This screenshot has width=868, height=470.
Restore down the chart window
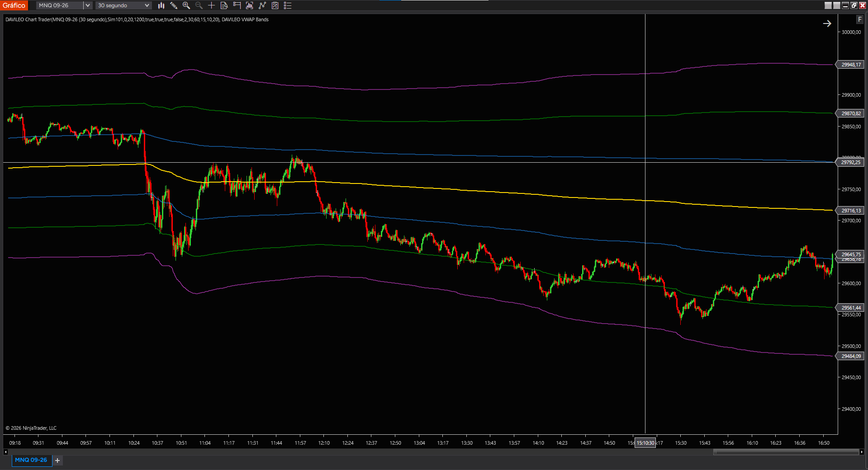click(854, 5)
